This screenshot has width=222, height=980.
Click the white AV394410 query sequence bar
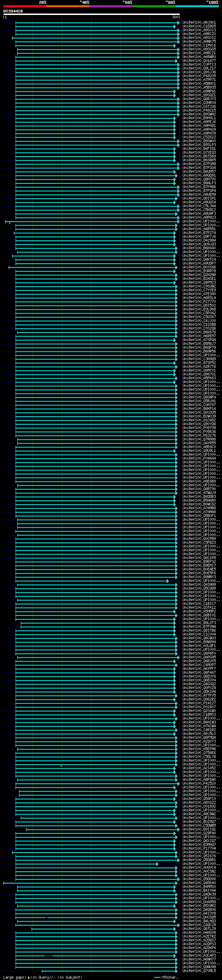click(x=92, y=14)
